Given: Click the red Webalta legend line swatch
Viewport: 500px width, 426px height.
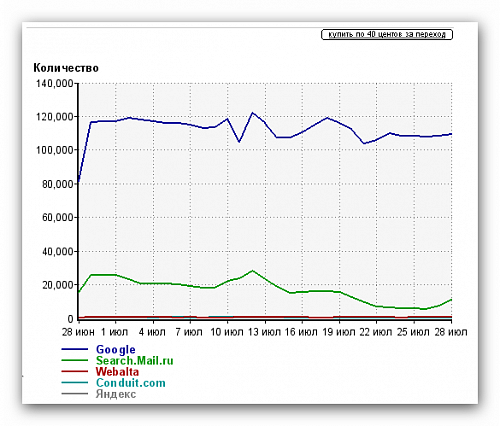Looking at the screenshot, I should point(75,371).
